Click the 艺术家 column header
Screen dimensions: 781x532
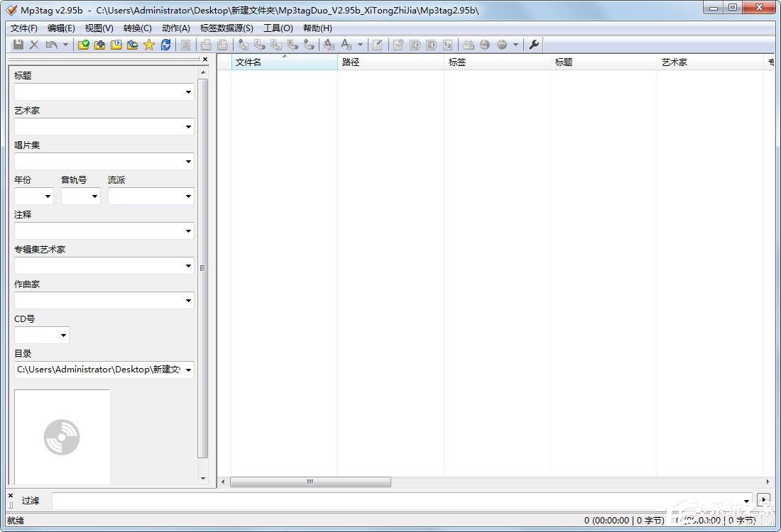point(710,62)
